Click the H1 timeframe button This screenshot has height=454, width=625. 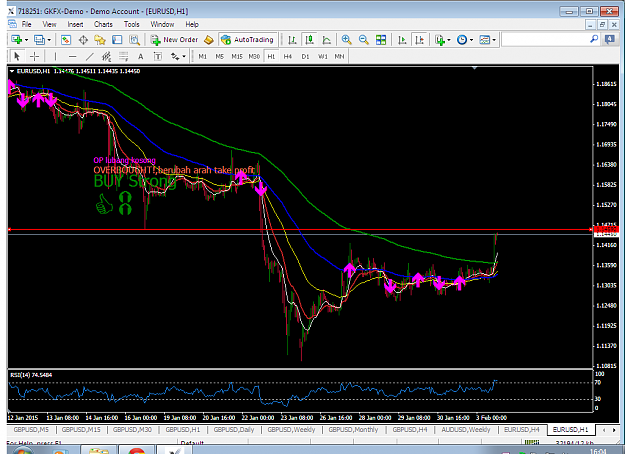(271, 57)
